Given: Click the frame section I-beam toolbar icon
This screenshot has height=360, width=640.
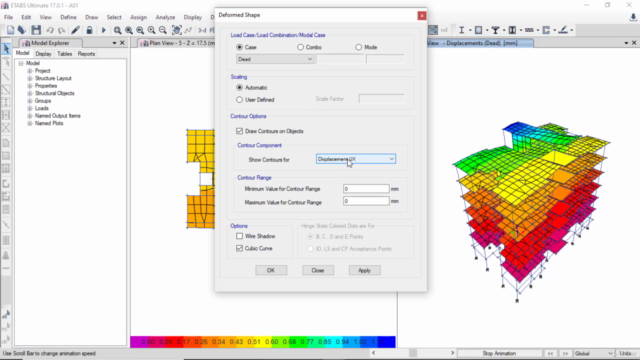Looking at the screenshot, I should [x=462, y=30].
